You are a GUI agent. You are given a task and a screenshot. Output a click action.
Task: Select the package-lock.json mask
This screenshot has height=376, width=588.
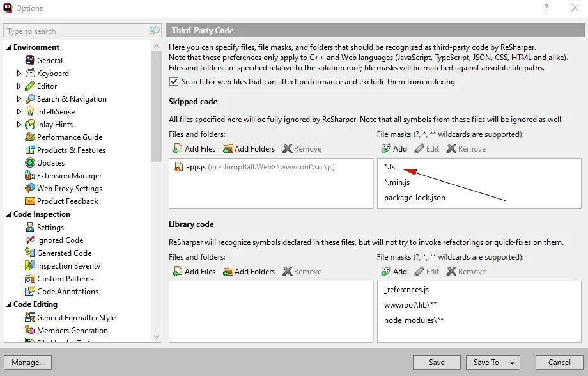point(414,198)
